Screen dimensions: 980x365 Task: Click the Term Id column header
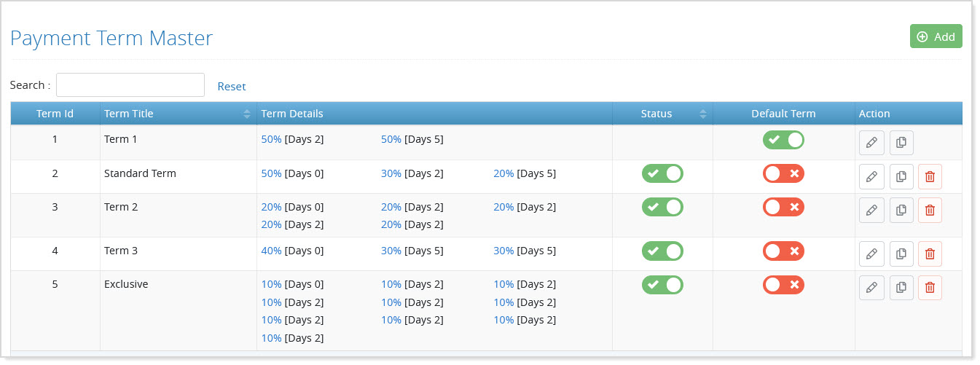point(55,114)
